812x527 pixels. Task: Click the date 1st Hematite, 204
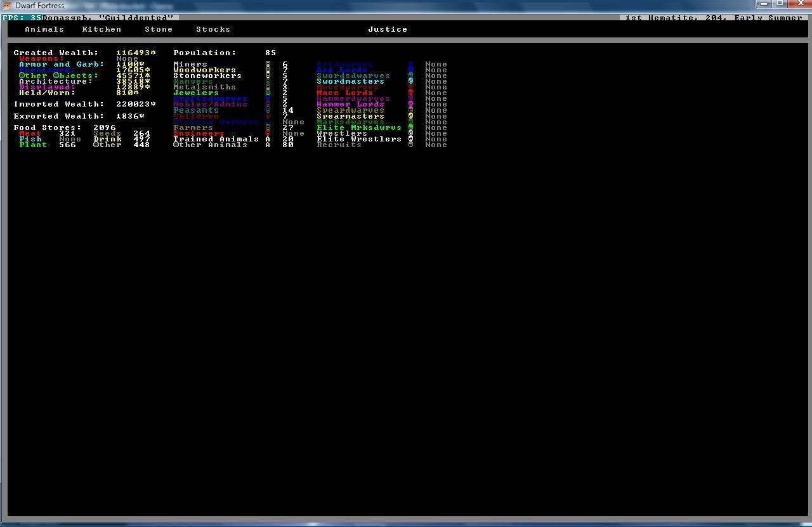(676, 18)
